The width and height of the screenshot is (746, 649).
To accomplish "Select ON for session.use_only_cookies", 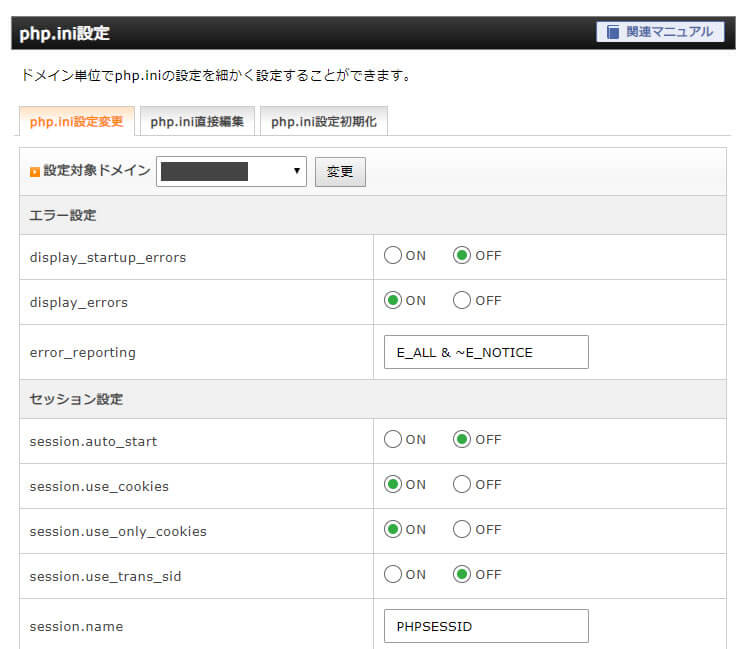I will pyautogui.click(x=393, y=529).
